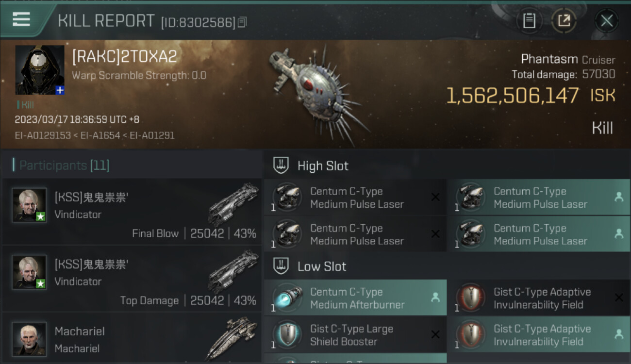The width and height of the screenshot is (631, 364).
Task: Click the share export icon
Action: (564, 21)
